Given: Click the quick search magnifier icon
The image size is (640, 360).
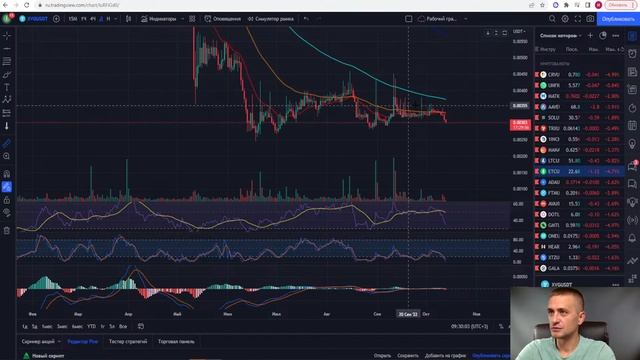Looking at the screenshot, I should click(552, 19).
